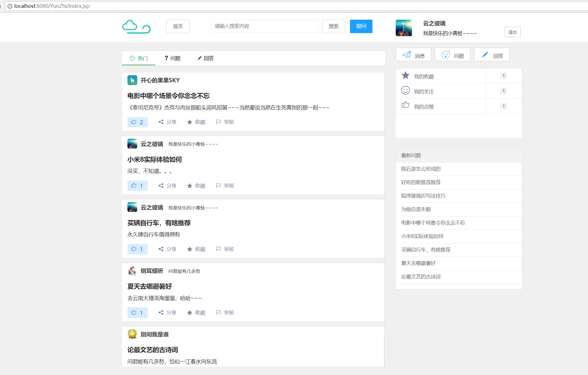Viewport: 588px width, 375px height.
Task: Open answers via the 回答 pencil icon
Action: click(x=491, y=54)
